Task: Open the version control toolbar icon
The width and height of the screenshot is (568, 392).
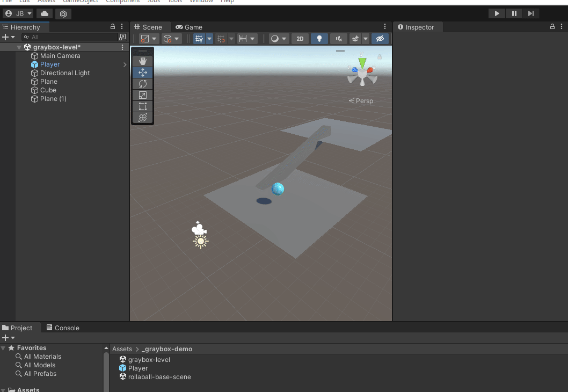Action: pos(63,14)
